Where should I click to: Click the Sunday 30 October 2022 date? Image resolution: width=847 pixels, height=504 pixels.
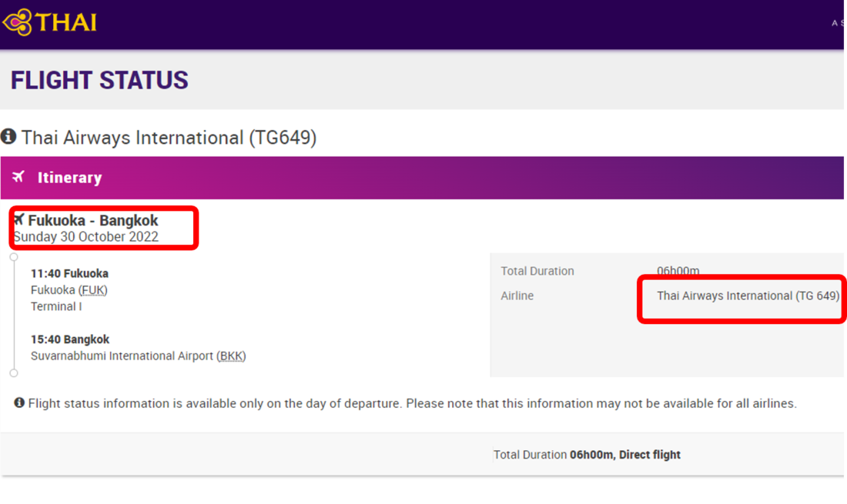[86, 237]
